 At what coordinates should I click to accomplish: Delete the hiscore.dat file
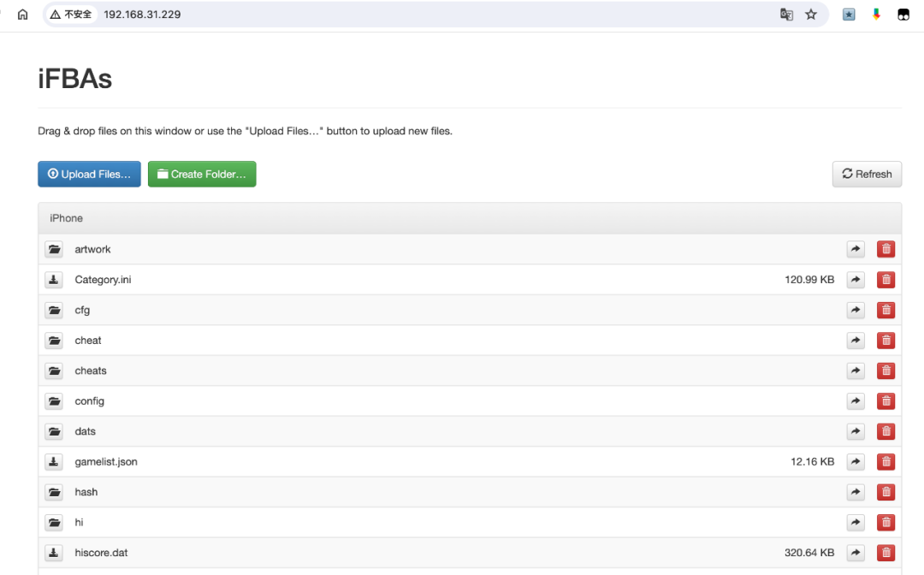click(885, 553)
